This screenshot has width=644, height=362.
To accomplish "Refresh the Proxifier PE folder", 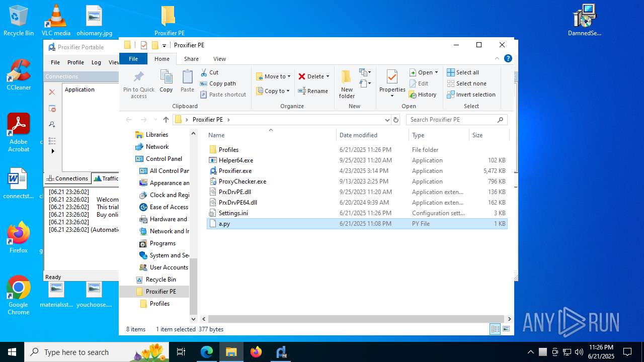I will point(396,120).
